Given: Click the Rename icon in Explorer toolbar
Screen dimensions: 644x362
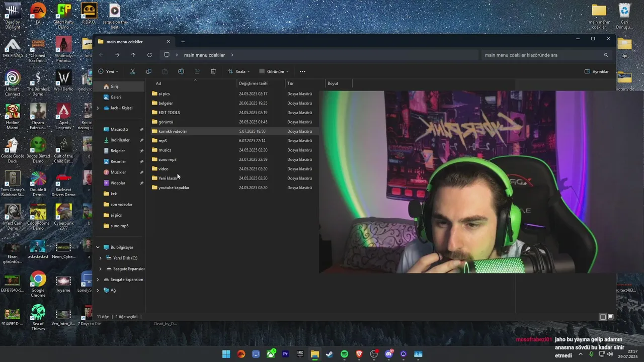Looking at the screenshot, I should coord(181,71).
